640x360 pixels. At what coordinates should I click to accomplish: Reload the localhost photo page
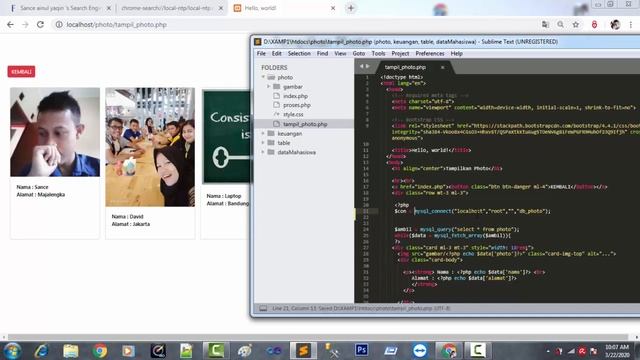40,24
